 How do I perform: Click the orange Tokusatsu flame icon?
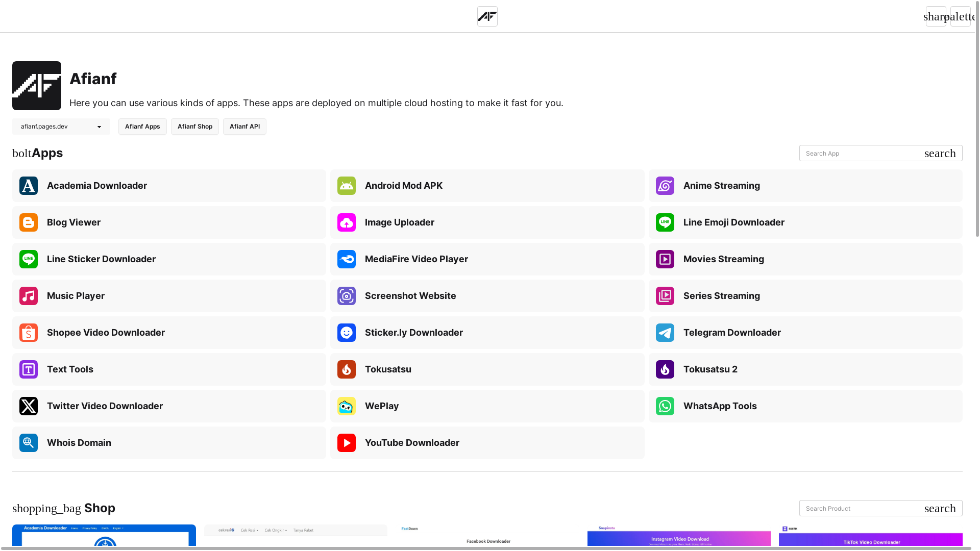[347, 369]
